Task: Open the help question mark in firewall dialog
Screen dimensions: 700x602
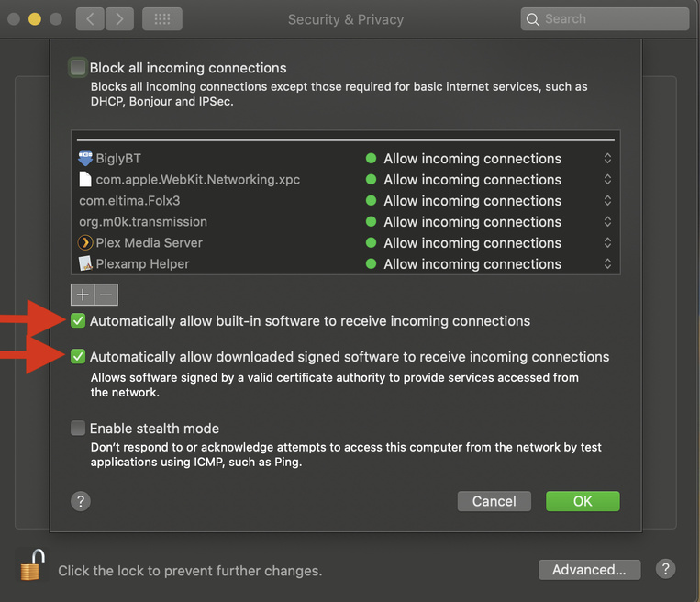Action: pos(81,501)
